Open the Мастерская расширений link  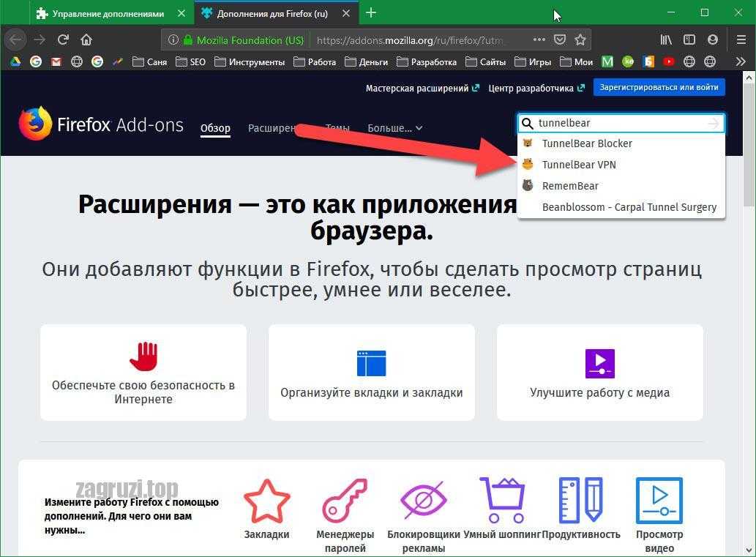tap(422, 89)
